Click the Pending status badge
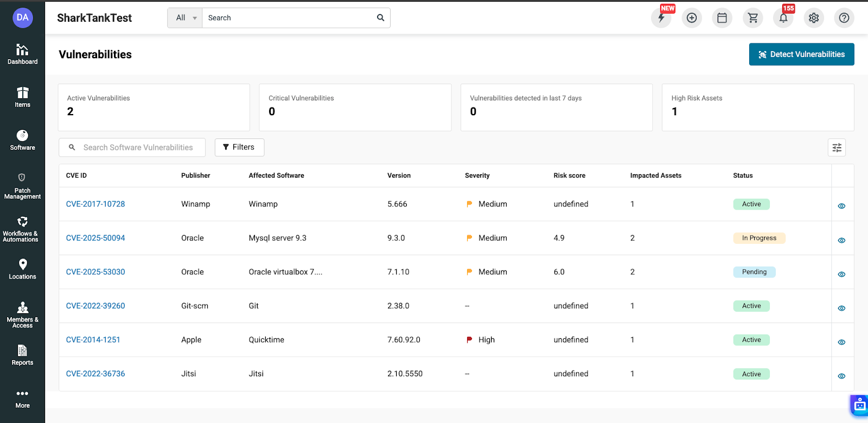Screen dimensions: 868x423 (754, 272)
